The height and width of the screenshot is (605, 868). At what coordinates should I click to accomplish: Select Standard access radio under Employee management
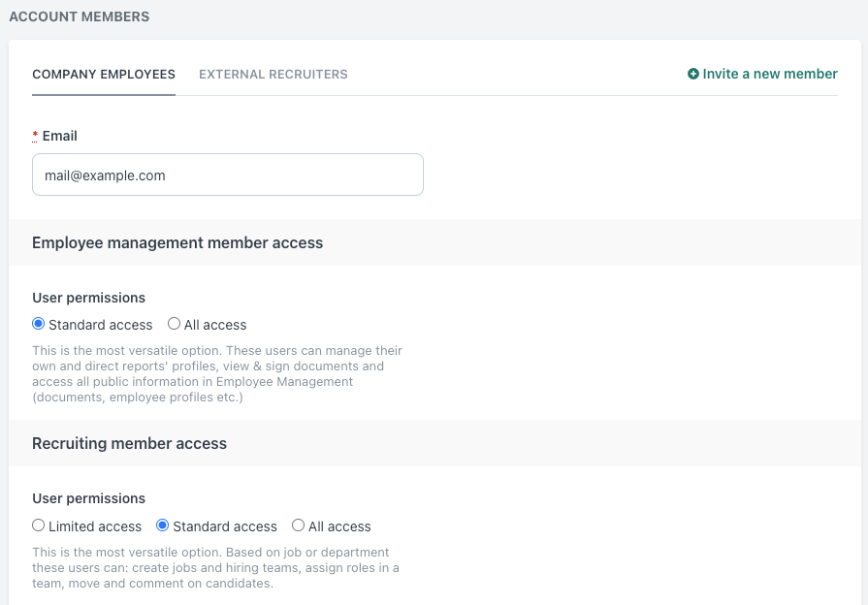pyautogui.click(x=38, y=324)
